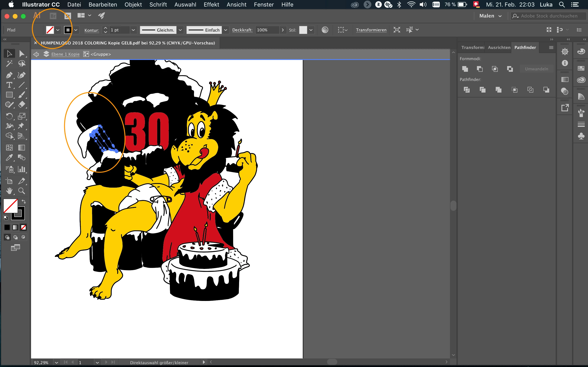Image resolution: width=588 pixels, height=367 pixels.
Task: Click the Unite shape mode icon
Action: tap(465, 69)
